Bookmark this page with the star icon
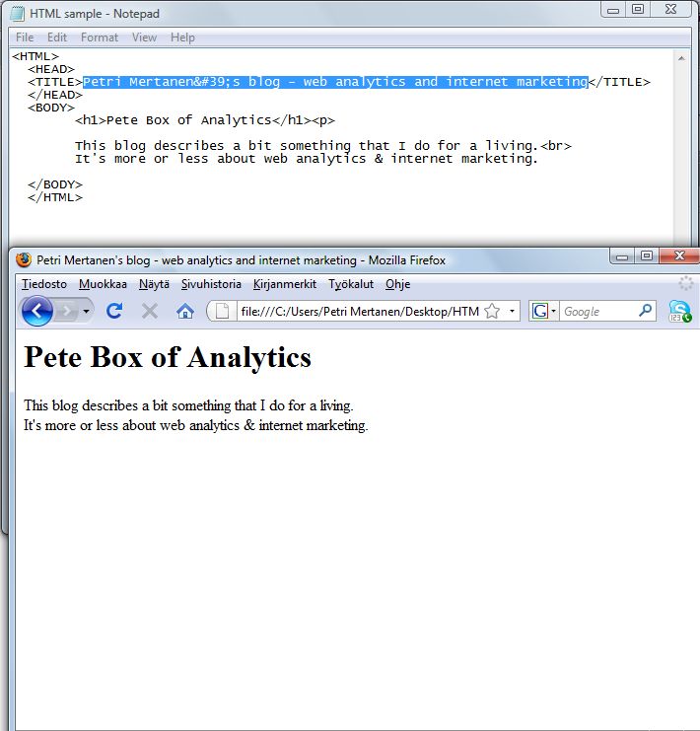The height and width of the screenshot is (731, 700). 492,311
